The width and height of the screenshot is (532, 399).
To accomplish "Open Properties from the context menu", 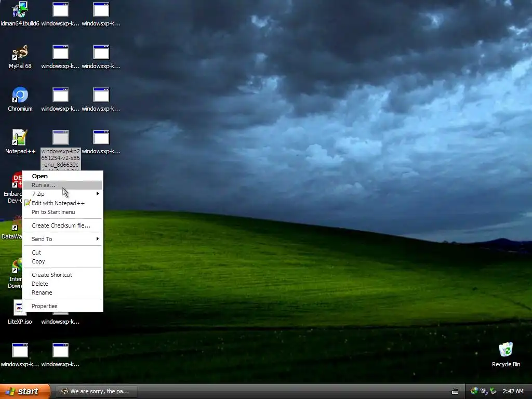I will click(x=62, y=306).
